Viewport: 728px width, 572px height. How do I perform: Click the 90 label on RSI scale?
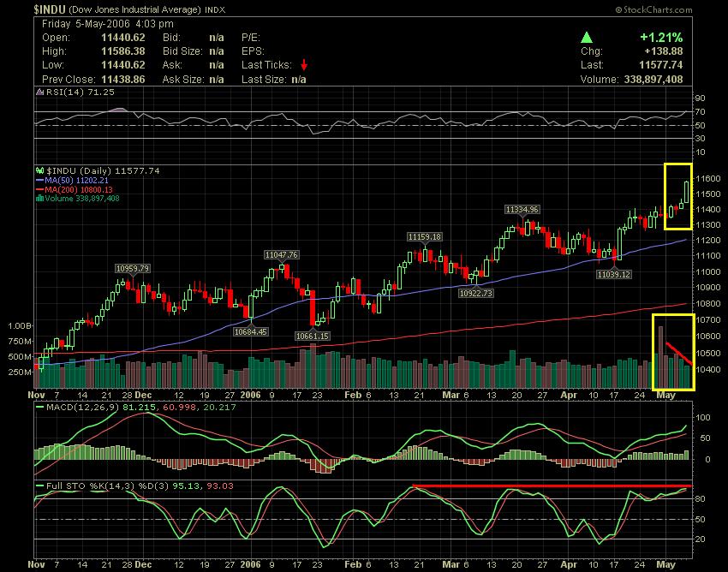click(x=700, y=98)
